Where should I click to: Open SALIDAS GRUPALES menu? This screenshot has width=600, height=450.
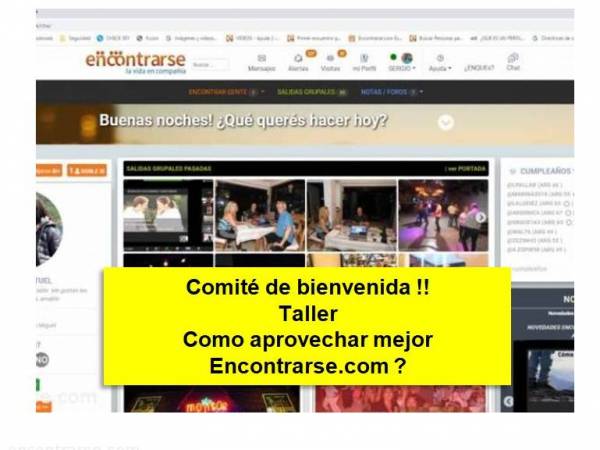(312, 92)
